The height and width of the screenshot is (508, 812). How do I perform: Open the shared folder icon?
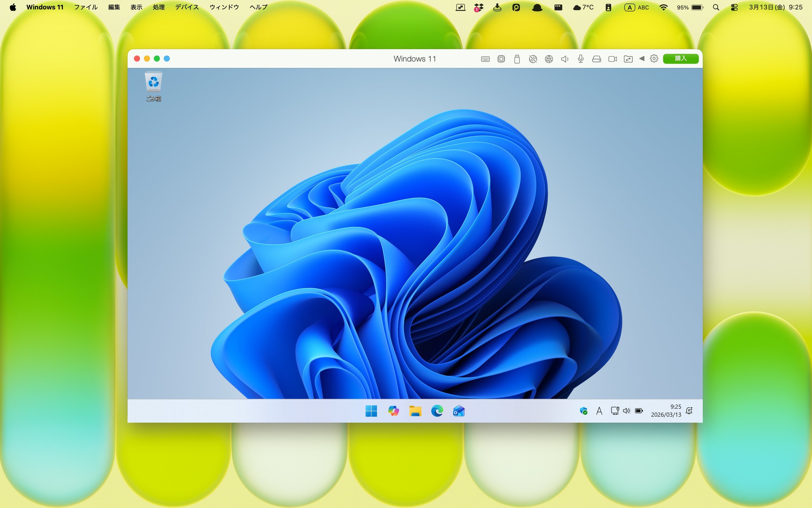[628, 59]
